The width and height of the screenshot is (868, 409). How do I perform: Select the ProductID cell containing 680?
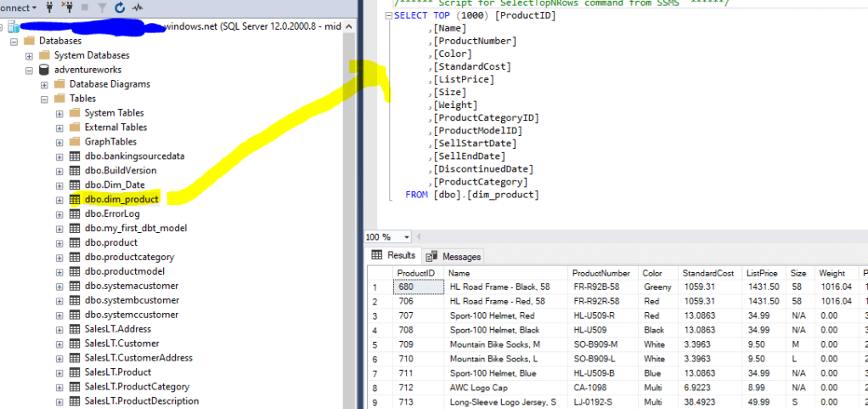[x=417, y=287]
